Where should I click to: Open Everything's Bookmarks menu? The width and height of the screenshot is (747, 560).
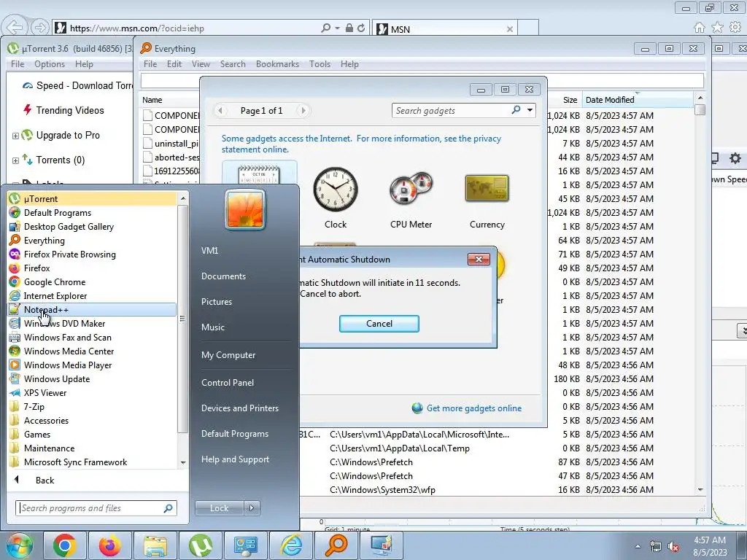pyautogui.click(x=277, y=64)
